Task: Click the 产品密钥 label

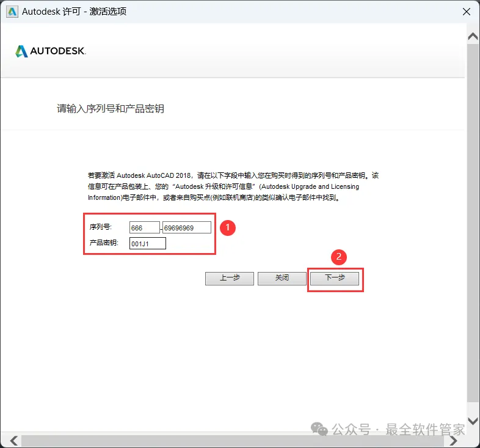Action: pyautogui.click(x=104, y=243)
